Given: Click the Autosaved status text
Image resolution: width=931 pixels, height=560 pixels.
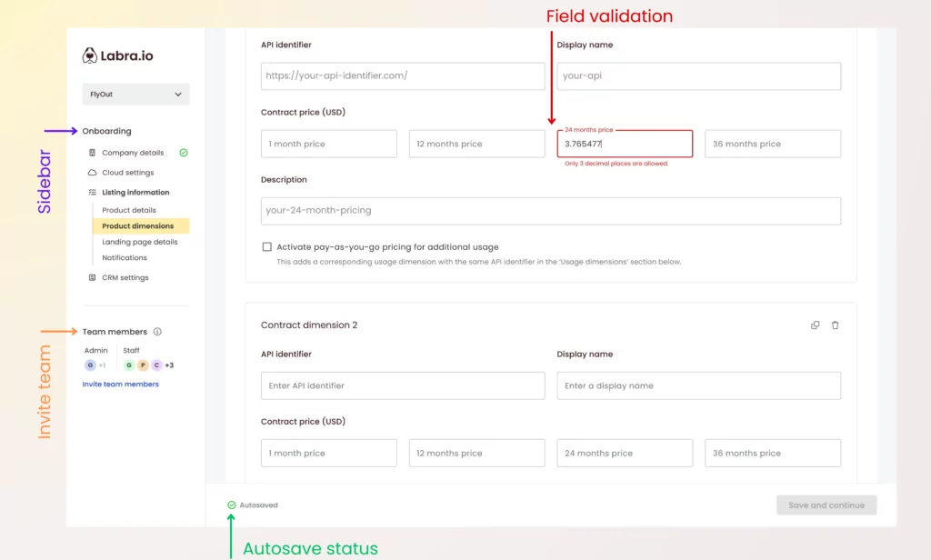Looking at the screenshot, I should (x=258, y=505).
